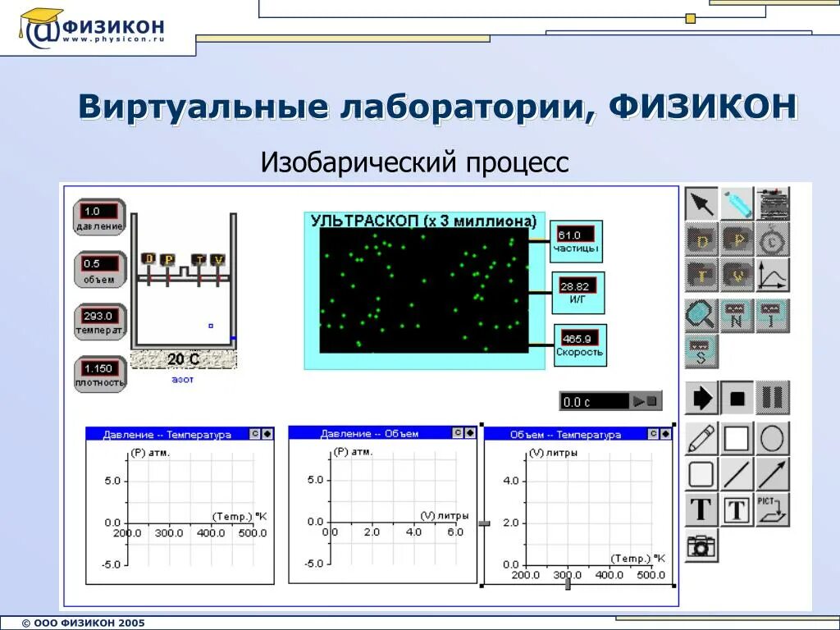Click the small play-stop control beside timer

click(645, 401)
